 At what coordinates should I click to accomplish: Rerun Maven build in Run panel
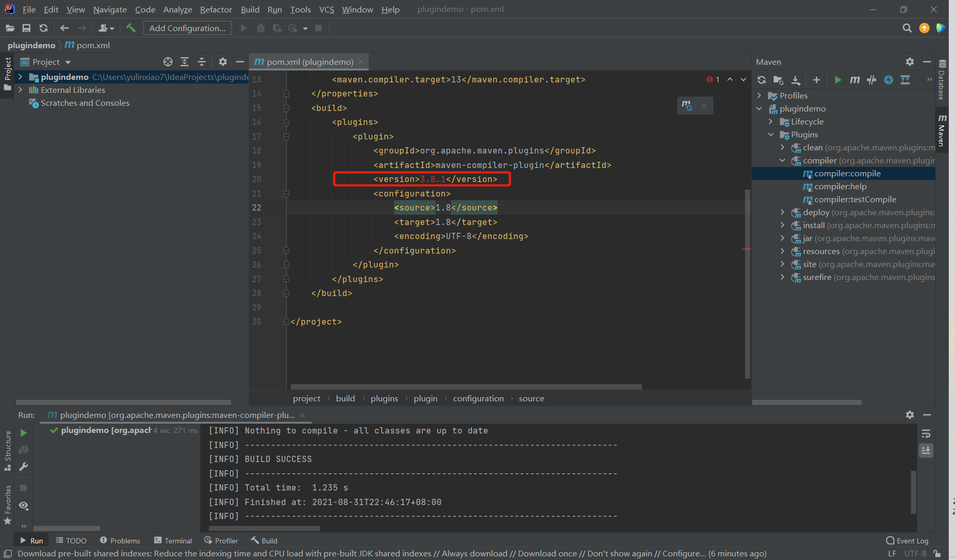[23, 432]
